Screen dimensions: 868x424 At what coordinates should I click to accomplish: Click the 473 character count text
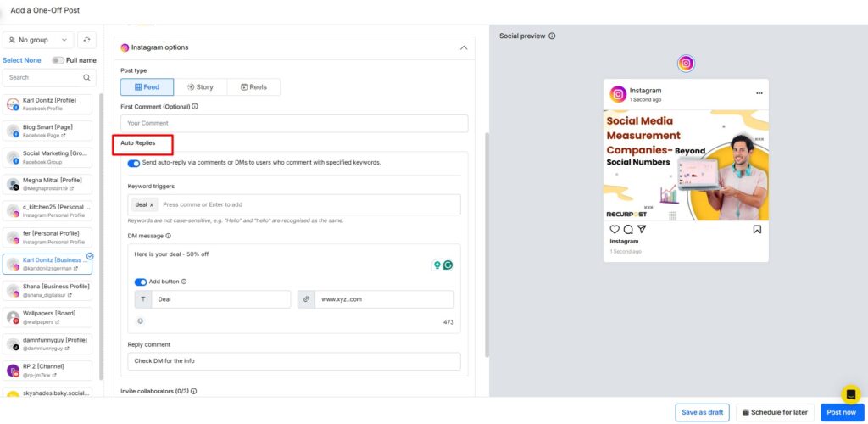pos(448,322)
